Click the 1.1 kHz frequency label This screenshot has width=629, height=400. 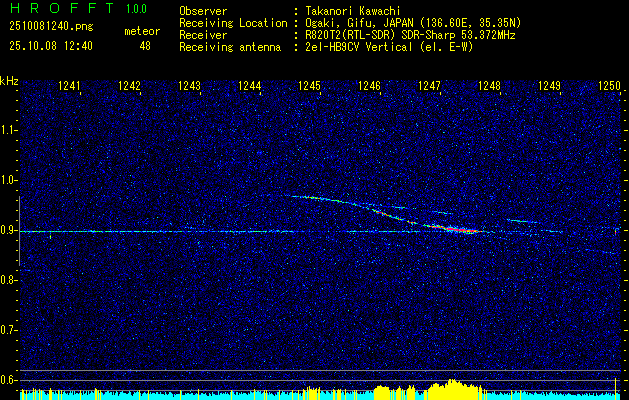tap(8, 130)
